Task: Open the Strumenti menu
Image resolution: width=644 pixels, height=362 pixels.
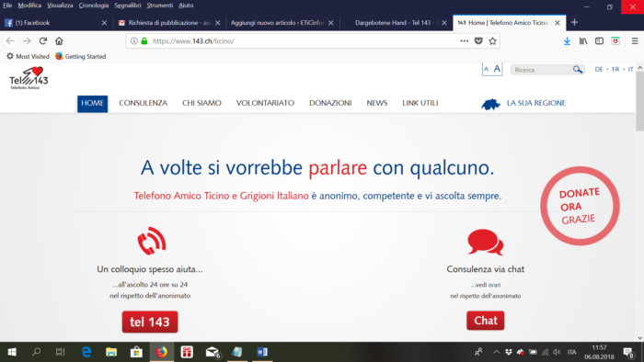Action: point(160,6)
